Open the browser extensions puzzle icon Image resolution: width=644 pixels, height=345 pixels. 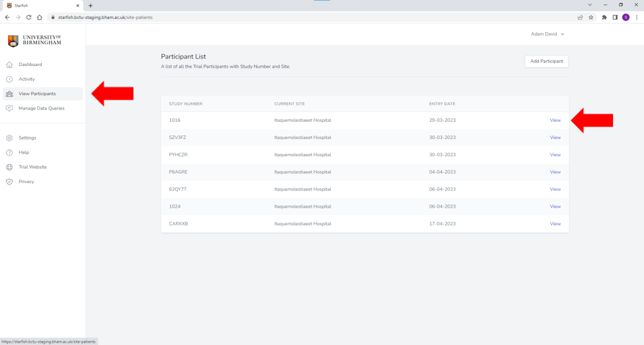coord(604,17)
